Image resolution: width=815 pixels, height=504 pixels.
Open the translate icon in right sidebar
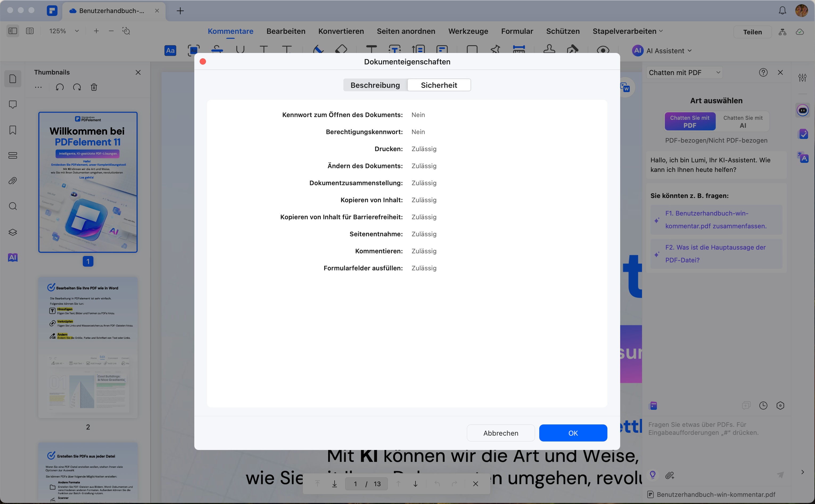click(803, 157)
